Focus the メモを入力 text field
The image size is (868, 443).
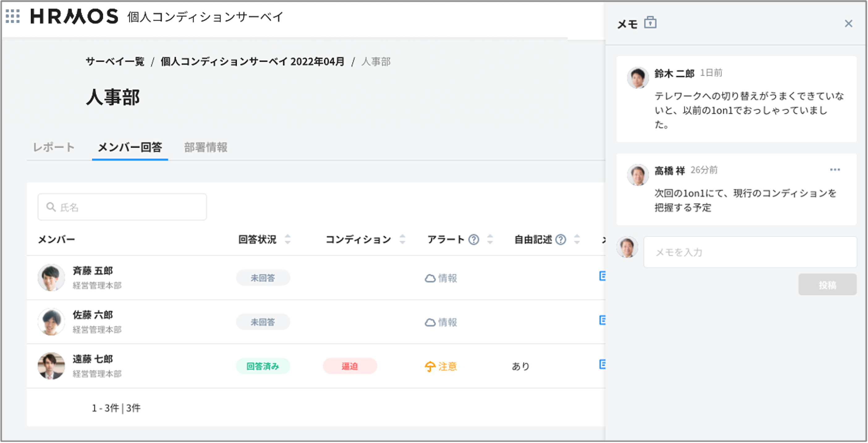pyautogui.click(x=750, y=252)
